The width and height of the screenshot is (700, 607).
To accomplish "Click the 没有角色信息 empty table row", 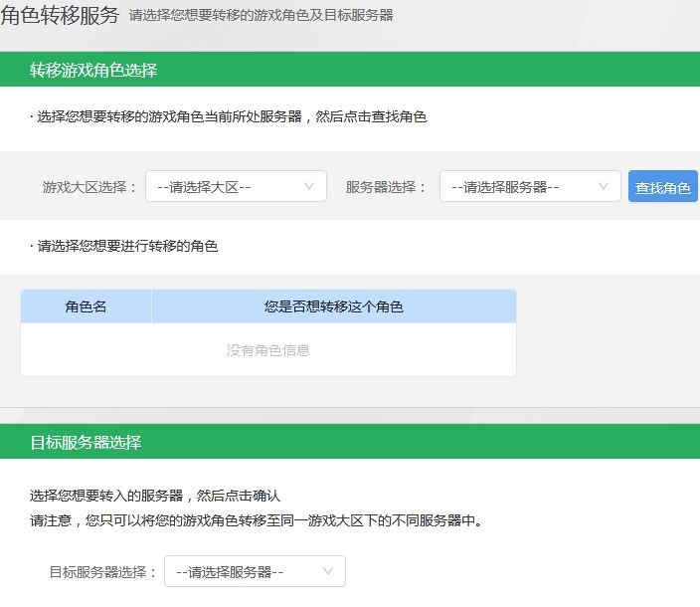I will [x=268, y=349].
